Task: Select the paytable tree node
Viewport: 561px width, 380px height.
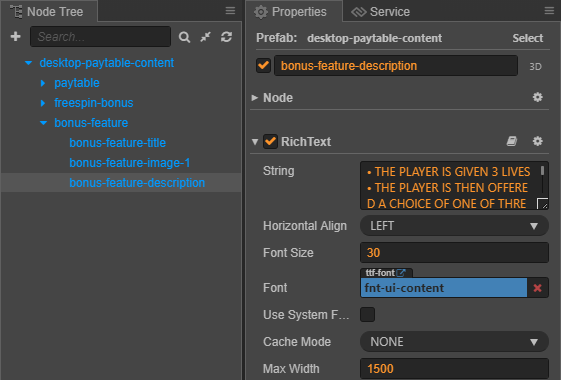Action: tap(77, 83)
